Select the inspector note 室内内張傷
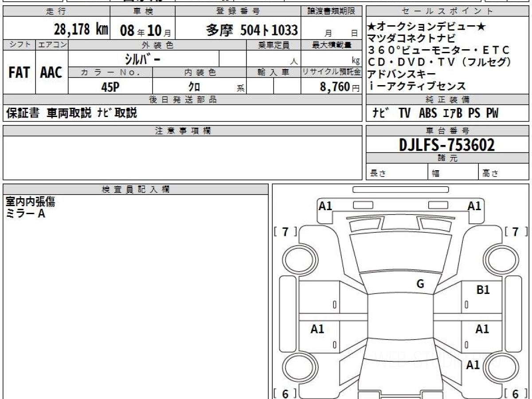 pos(30,202)
